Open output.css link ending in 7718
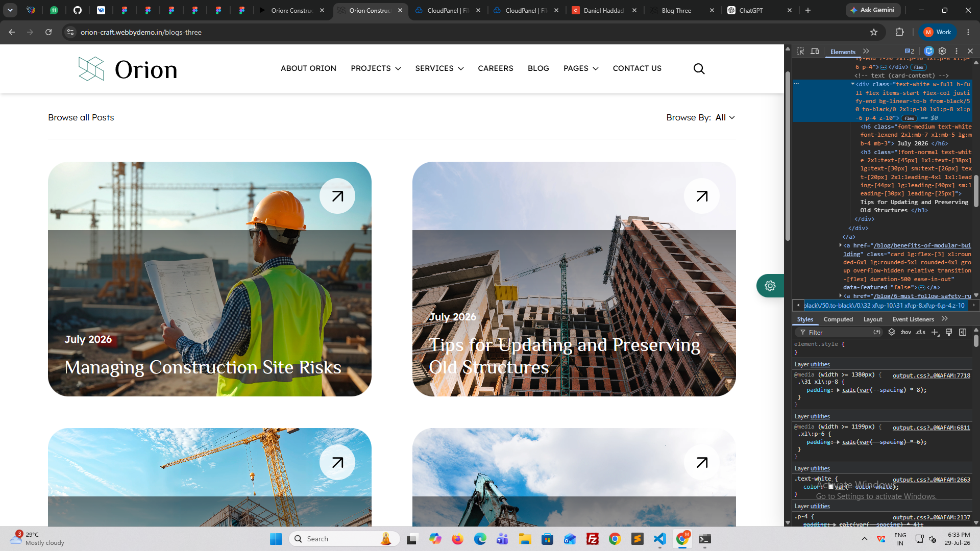980x551 pixels. (x=932, y=375)
